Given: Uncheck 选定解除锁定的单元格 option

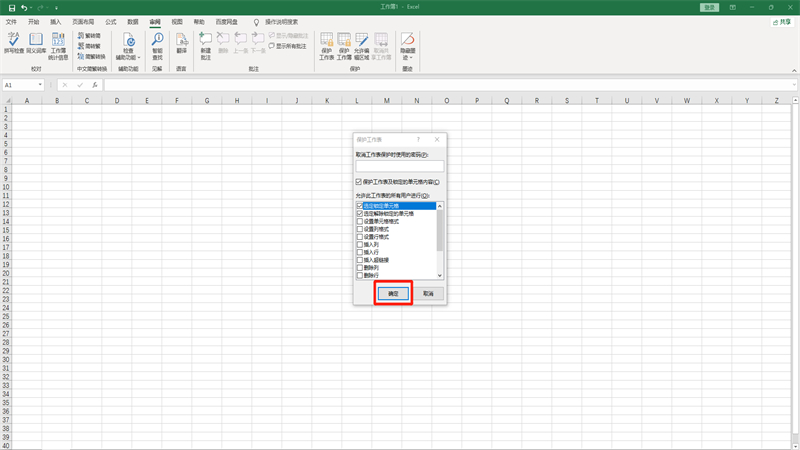Looking at the screenshot, I should point(360,214).
